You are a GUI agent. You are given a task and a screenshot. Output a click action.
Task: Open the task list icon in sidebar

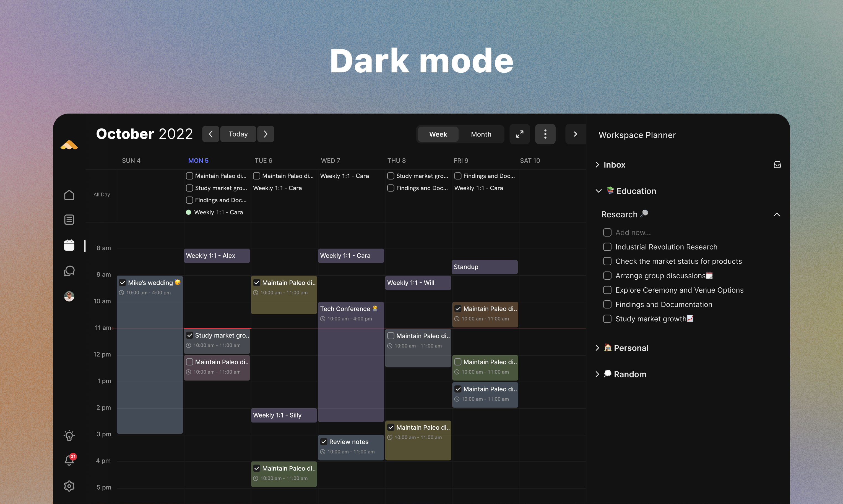[x=69, y=220]
